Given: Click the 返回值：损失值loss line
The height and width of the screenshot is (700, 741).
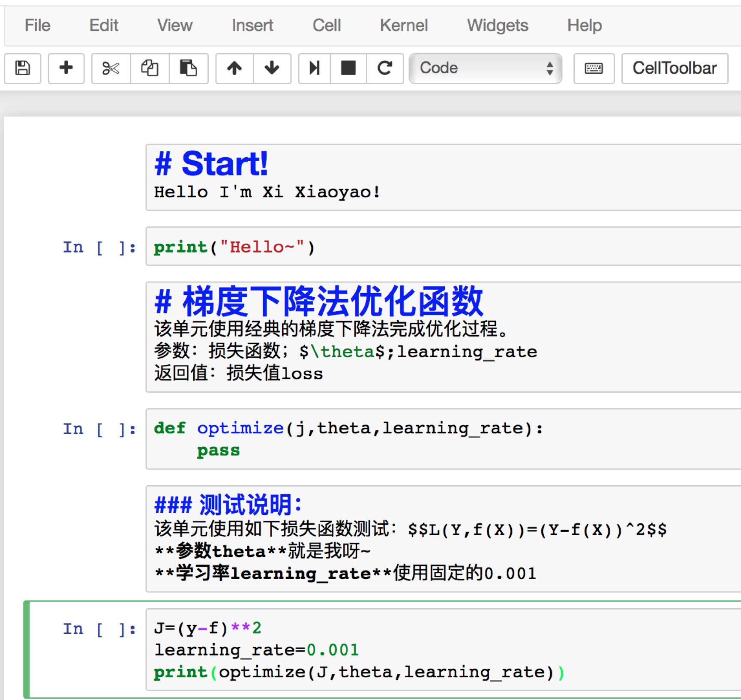Looking at the screenshot, I should coord(239,373).
